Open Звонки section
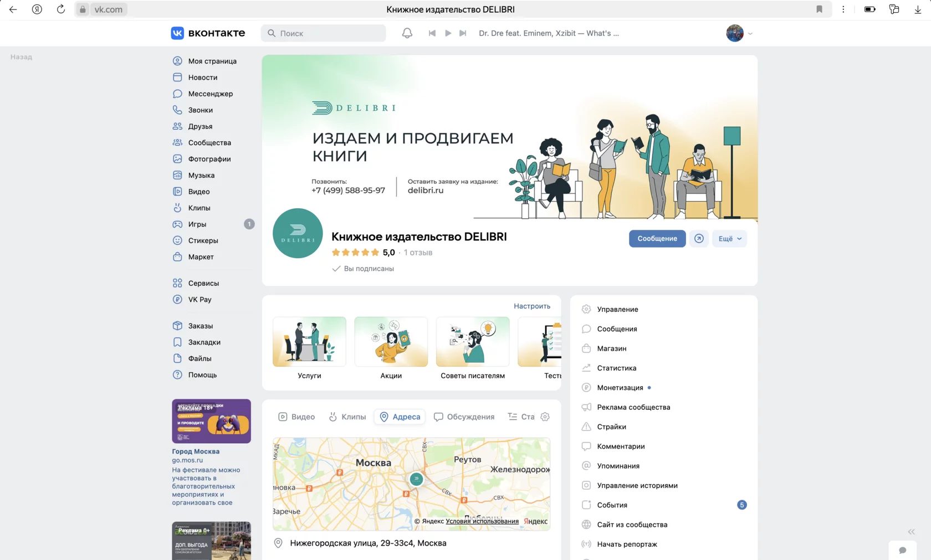Image resolution: width=931 pixels, height=560 pixels. tap(201, 110)
